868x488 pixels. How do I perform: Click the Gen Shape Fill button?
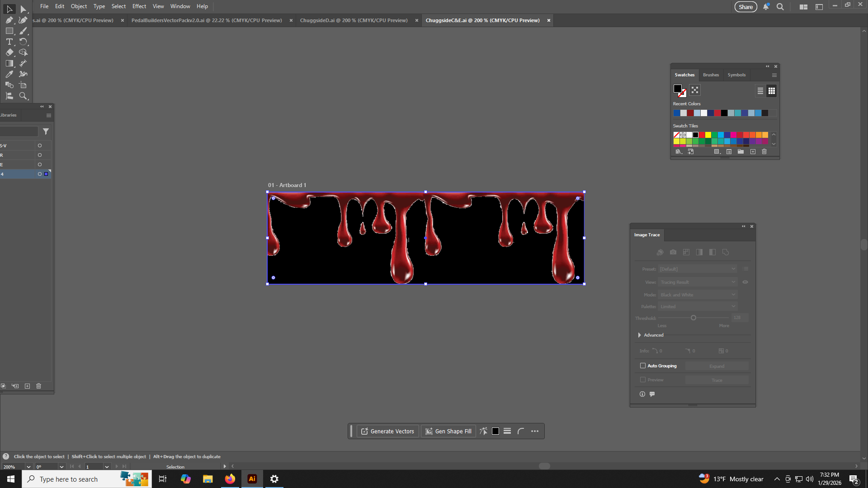tap(448, 431)
